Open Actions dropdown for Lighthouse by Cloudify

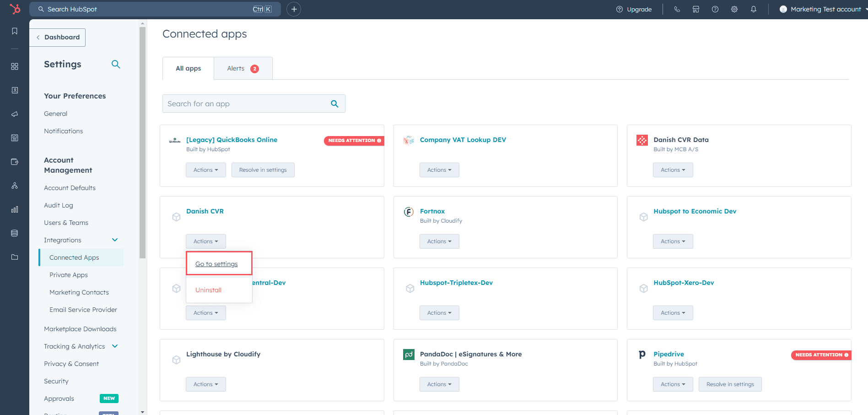tap(205, 384)
